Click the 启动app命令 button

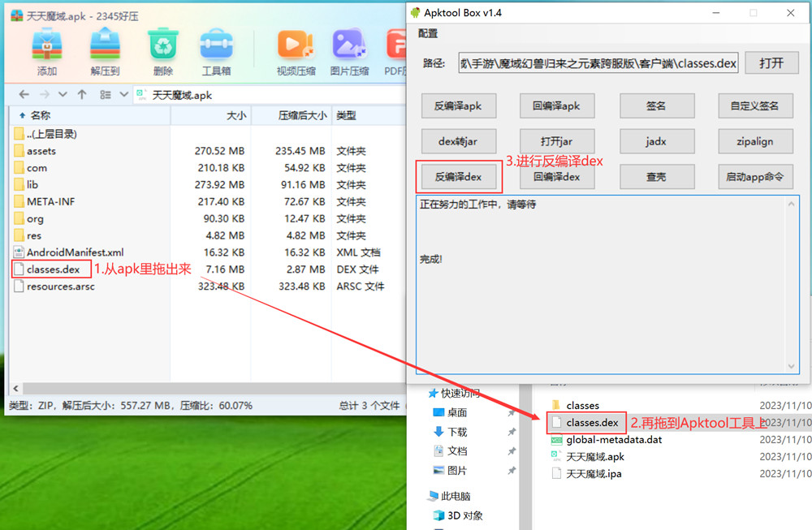pyautogui.click(x=755, y=177)
